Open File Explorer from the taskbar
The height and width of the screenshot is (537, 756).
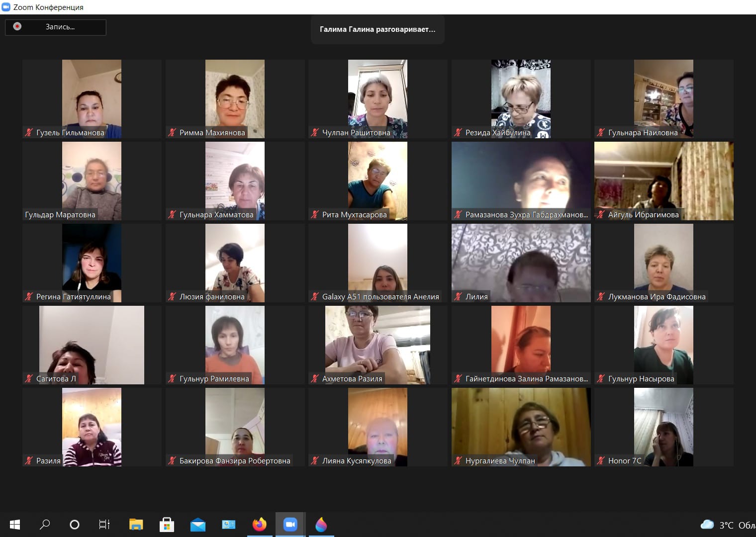[x=136, y=525]
